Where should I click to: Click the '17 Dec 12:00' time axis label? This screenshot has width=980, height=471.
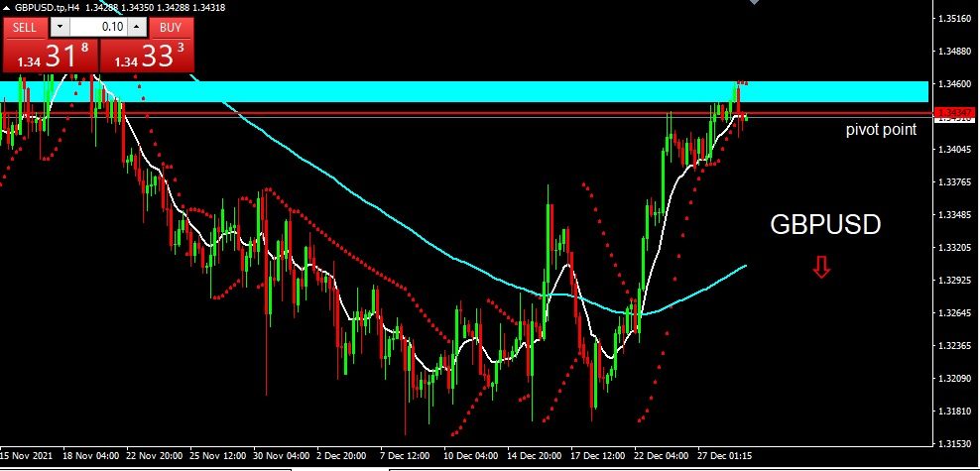click(x=597, y=456)
